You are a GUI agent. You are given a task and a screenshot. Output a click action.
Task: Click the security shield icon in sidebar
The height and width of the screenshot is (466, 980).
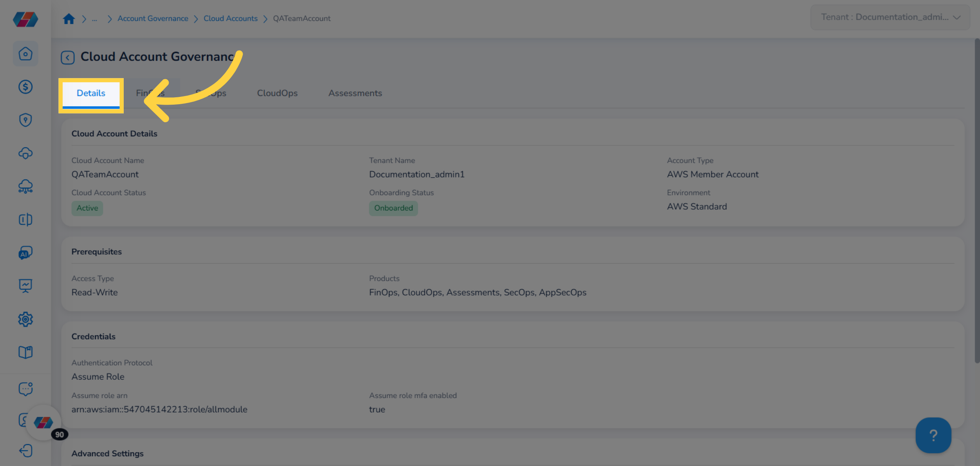[x=25, y=120]
